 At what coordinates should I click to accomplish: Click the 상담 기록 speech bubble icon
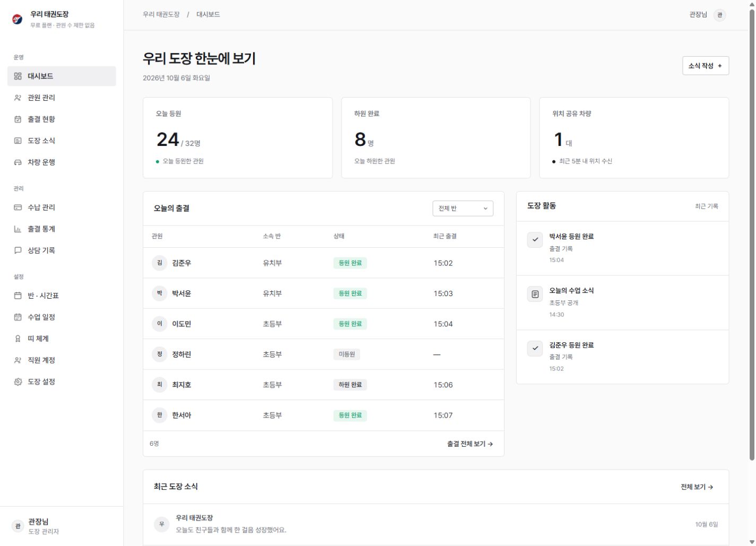coord(18,250)
